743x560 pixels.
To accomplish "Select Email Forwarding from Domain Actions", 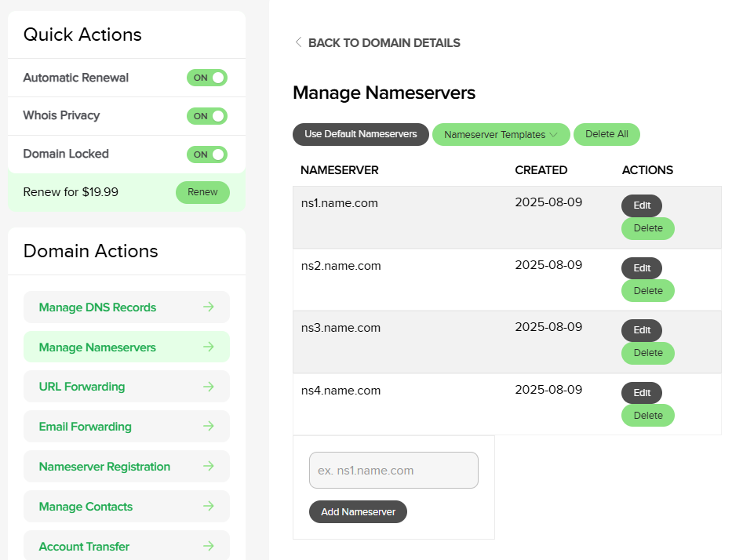I will click(x=86, y=427).
